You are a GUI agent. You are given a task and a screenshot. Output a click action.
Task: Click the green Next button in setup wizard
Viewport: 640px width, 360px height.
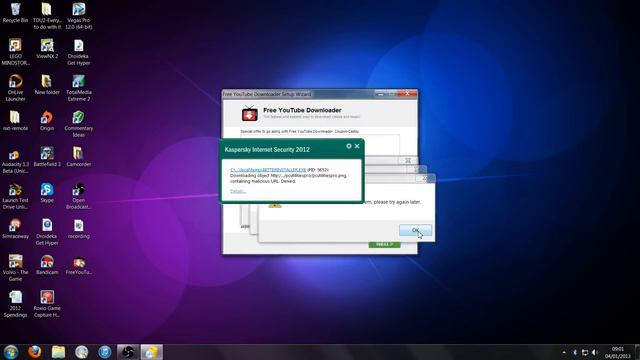pos(384,244)
